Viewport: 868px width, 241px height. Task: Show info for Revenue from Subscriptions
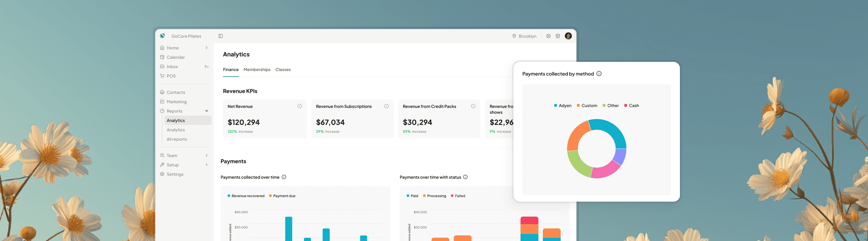387,106
